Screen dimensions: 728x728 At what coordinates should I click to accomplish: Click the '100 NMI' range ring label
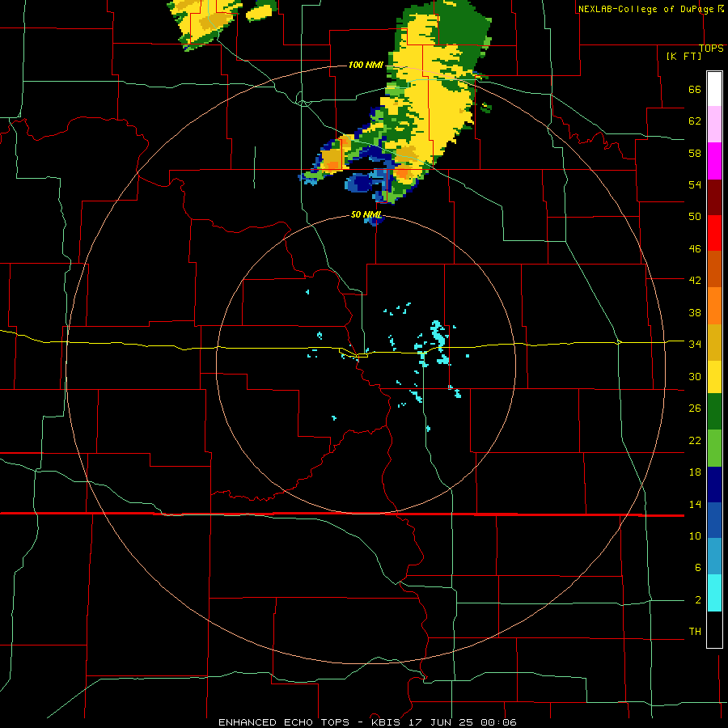tap(366, 65)
